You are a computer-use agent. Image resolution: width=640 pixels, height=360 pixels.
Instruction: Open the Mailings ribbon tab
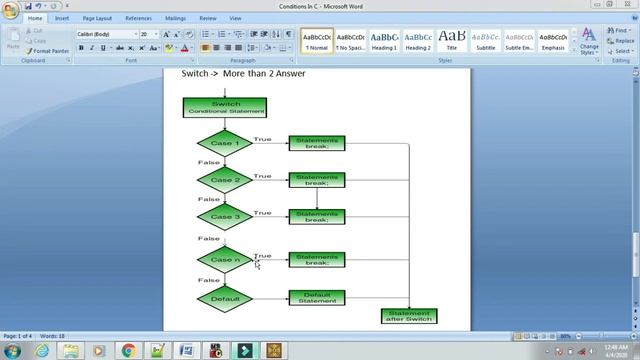(x=175, y=18)
